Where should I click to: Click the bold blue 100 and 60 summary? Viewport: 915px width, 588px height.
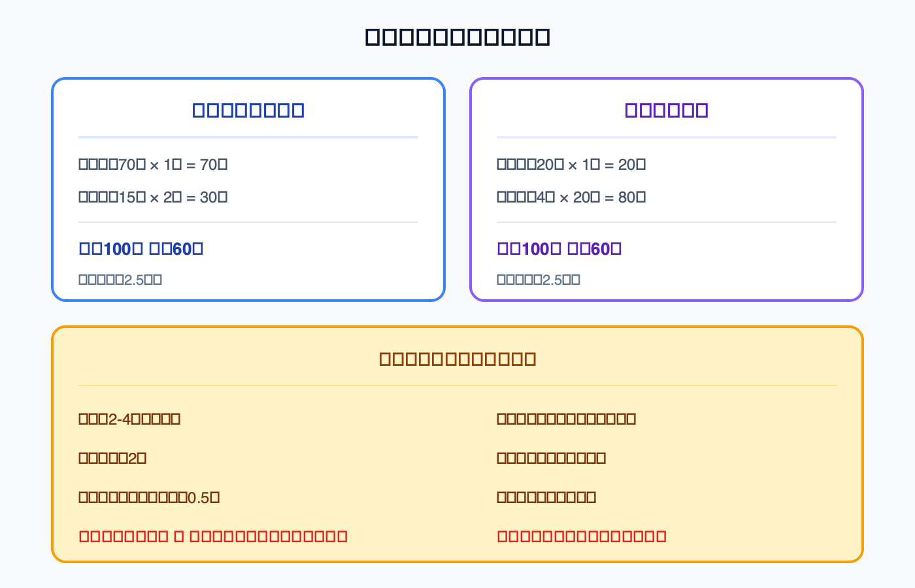click(141, 249)
